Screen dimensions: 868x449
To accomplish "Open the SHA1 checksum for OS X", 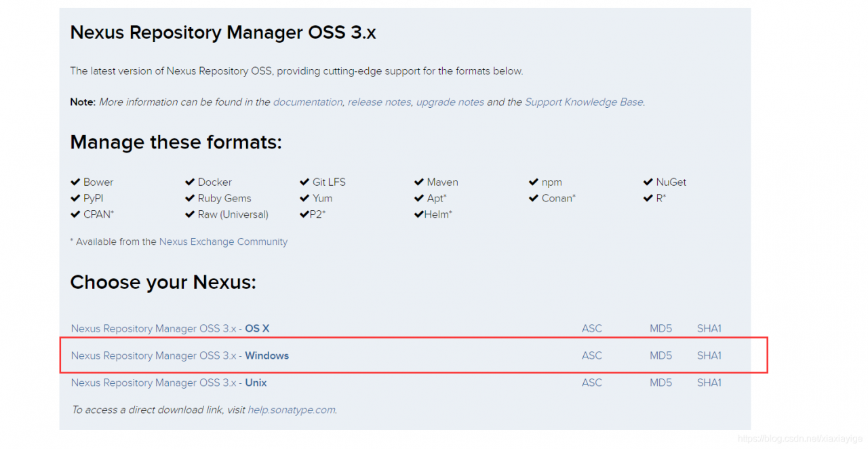I will point(709,328).
